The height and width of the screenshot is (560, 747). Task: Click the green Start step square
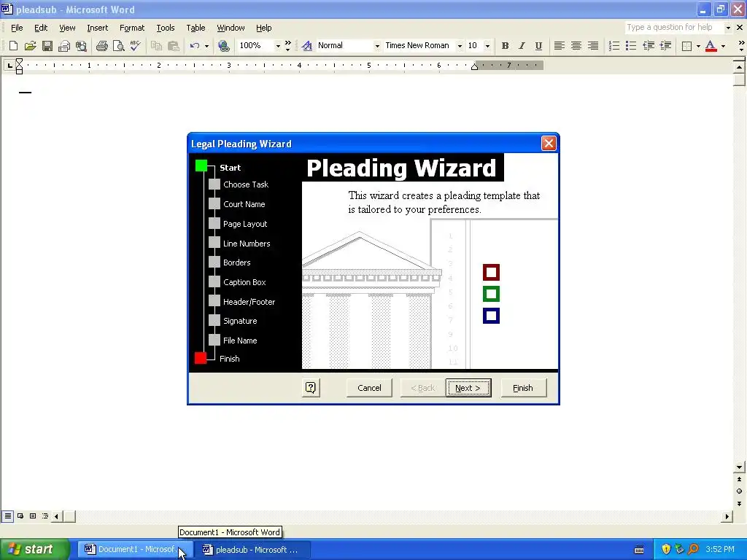[x=201, y=166]
